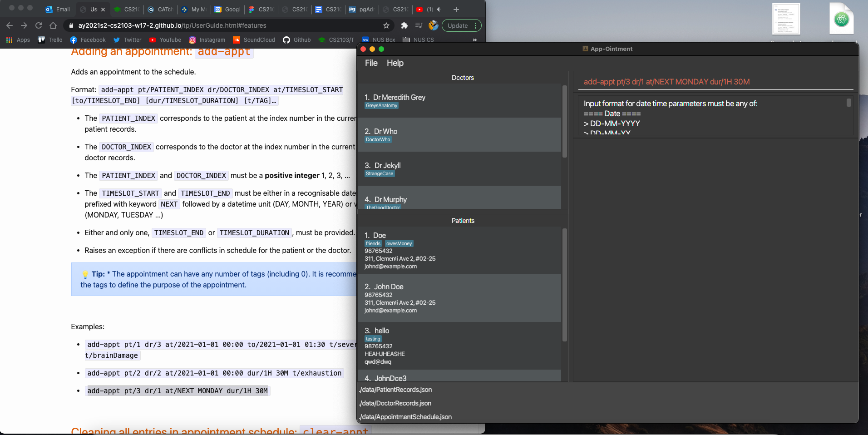Screen dimensions: 868x435
Task: Click the Chrome profile avatar
Action: [433, 25]
